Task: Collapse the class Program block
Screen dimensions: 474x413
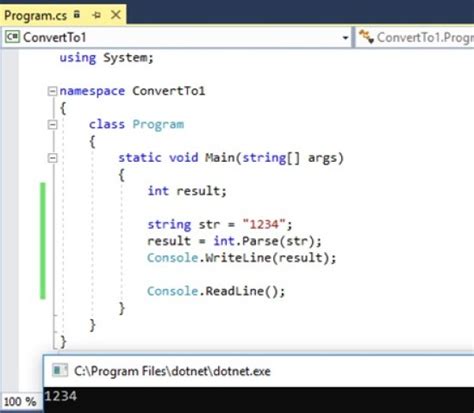Action: (52, 125)
